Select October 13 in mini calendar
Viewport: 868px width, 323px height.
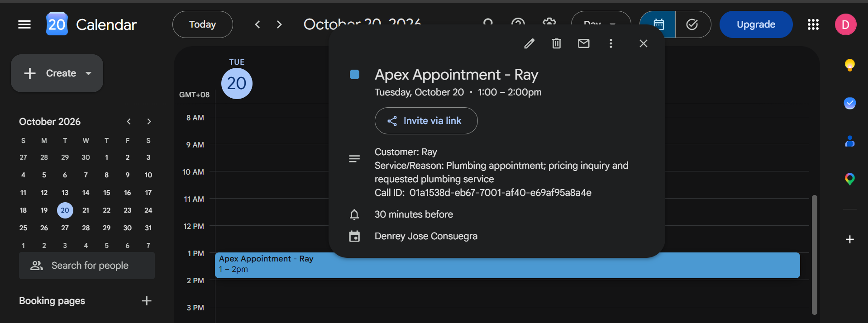(x=65, y=193)
